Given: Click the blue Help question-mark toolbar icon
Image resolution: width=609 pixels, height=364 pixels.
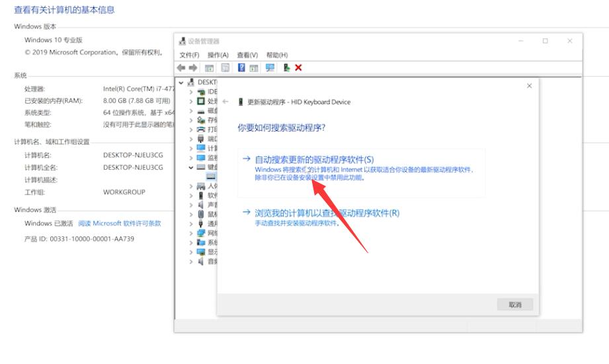Looking at the screenshot, I should tap(241, 67).
